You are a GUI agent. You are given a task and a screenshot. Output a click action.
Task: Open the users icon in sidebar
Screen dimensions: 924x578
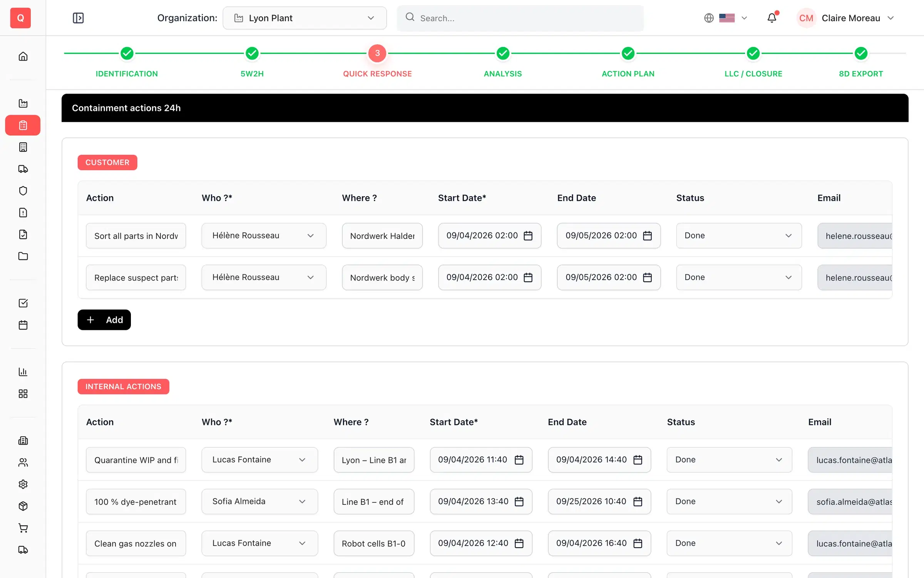click(x=23, y=462)
